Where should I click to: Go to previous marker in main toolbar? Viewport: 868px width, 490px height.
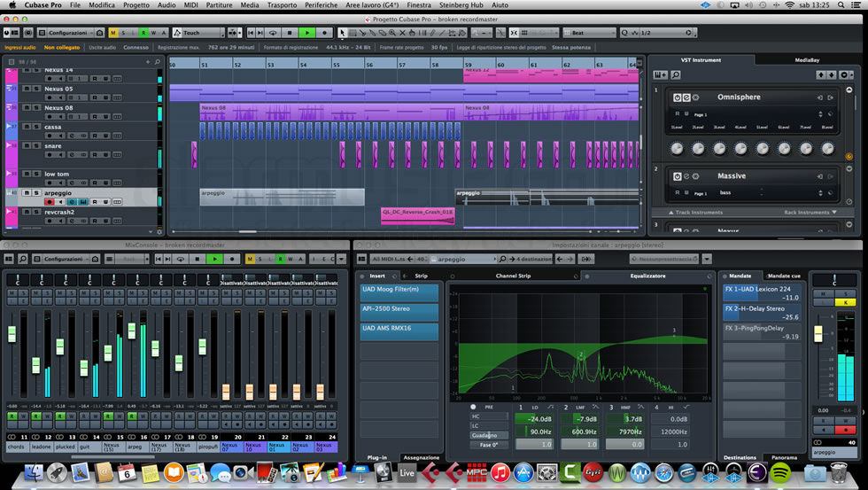click(x=251, y=33)
